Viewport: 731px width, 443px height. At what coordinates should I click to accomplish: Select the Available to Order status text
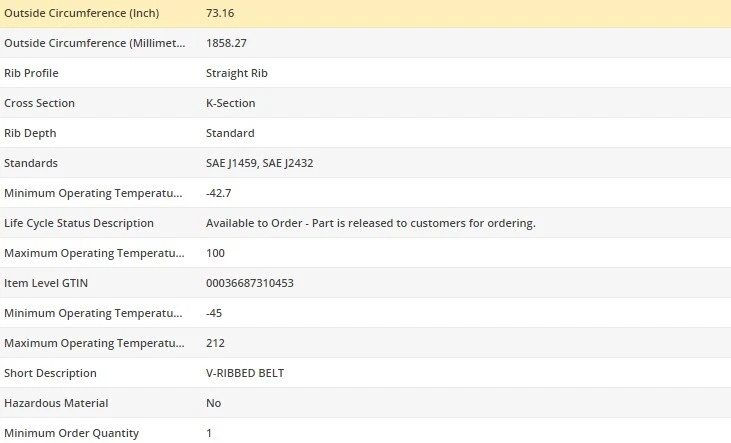(x=370, y=223)
